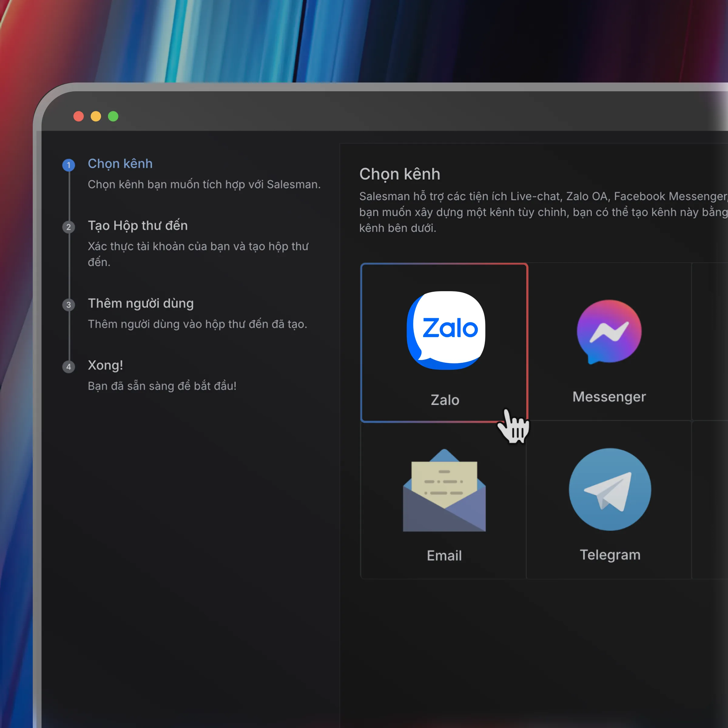Go to the 'Xong!' step
Viewport: 728px width, 728px height.
pos(106,365)
